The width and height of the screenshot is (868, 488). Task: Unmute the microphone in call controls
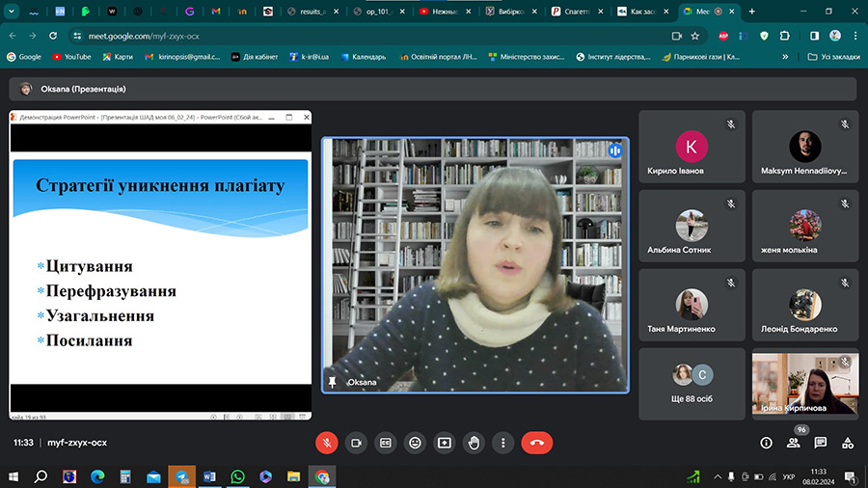(328, 443)
